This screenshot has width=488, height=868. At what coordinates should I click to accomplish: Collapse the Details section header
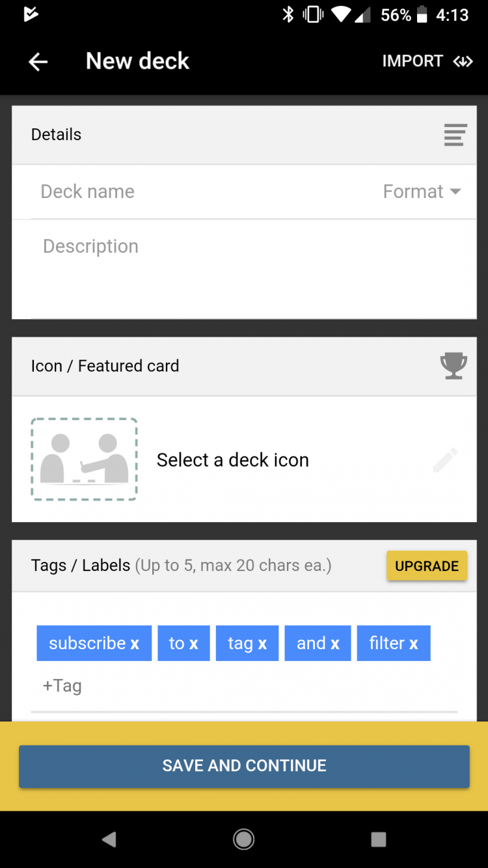pos(56,134)
